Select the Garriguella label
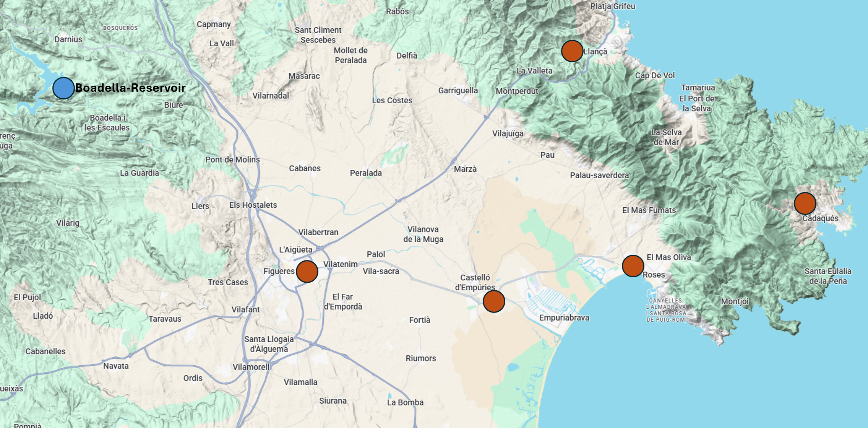The image size is (868, 428). [x=458, y=90]
